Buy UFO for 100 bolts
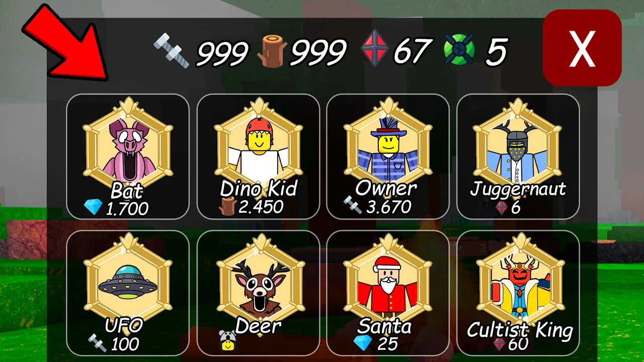Image resolution: width=644 pixels, height=362 pixels. (x=114, y=344)
